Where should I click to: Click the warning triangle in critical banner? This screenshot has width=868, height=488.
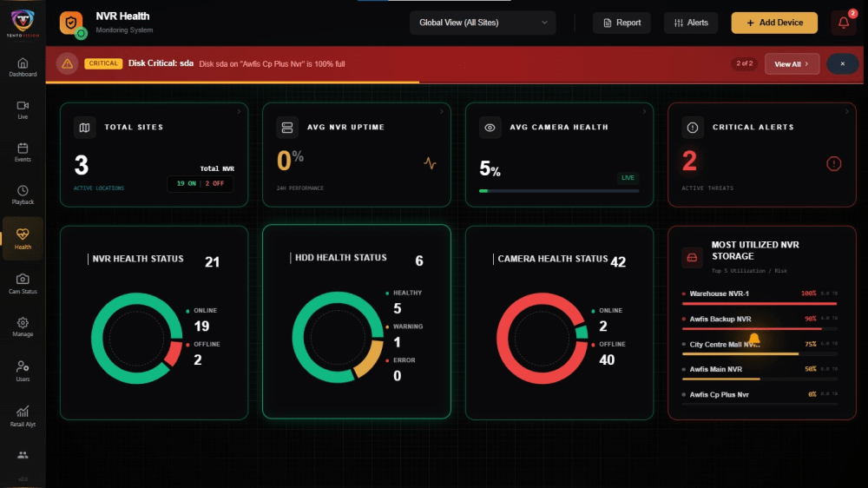[67, 63]
